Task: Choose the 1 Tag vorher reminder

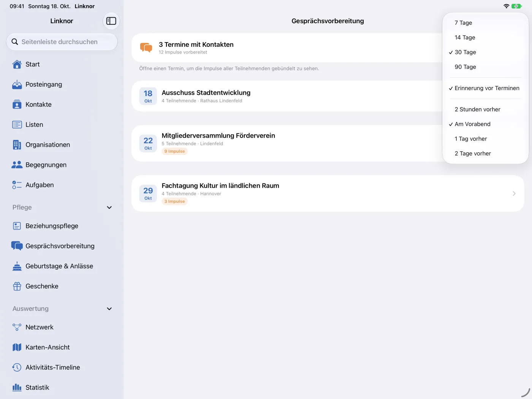Action: pos(486,139)
